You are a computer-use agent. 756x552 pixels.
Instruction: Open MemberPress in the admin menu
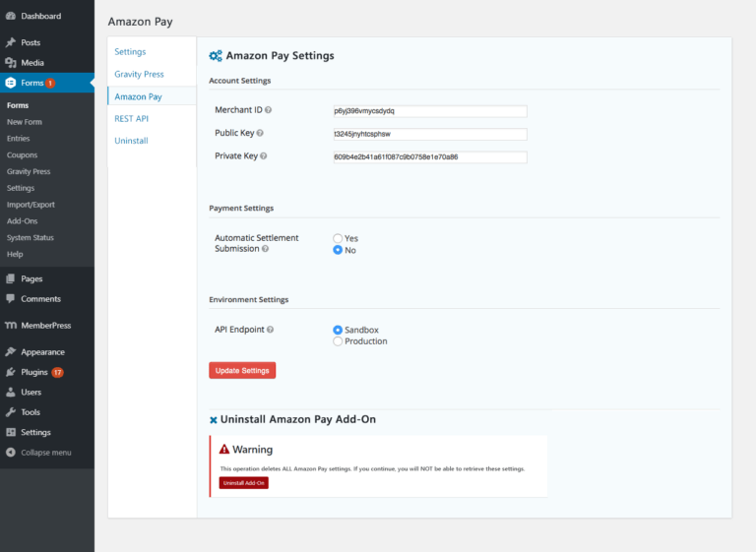(x=47, y=326)
